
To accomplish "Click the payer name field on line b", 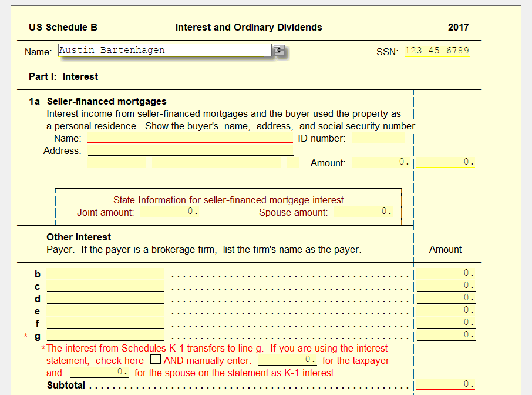I will pos(106,273).
